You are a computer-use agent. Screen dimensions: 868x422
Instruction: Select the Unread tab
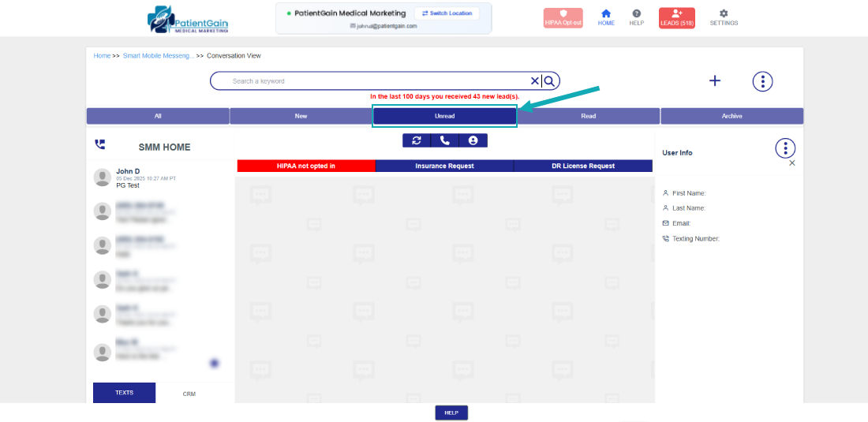[x=444, y=116]
